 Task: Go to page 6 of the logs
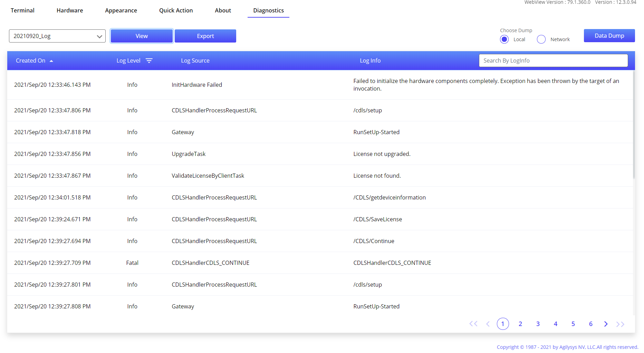point(591,324)
